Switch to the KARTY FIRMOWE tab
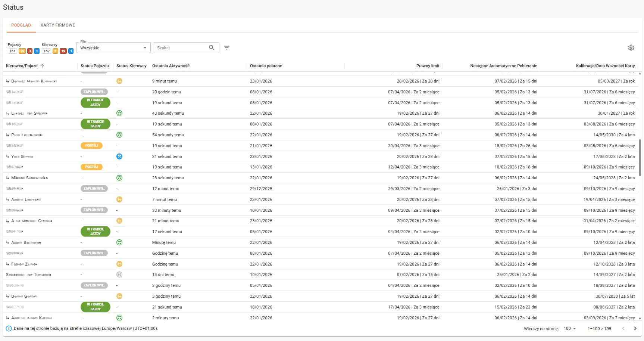This screenshot has height=341, width=644. 57,25
